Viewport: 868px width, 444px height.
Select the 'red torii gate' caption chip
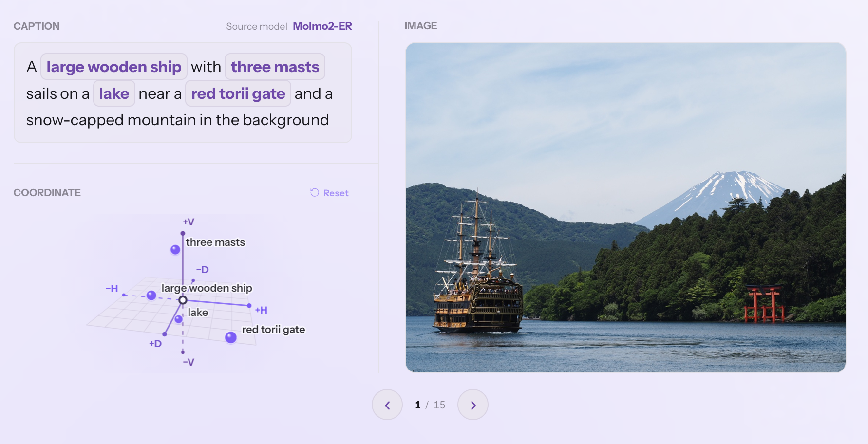238,93
